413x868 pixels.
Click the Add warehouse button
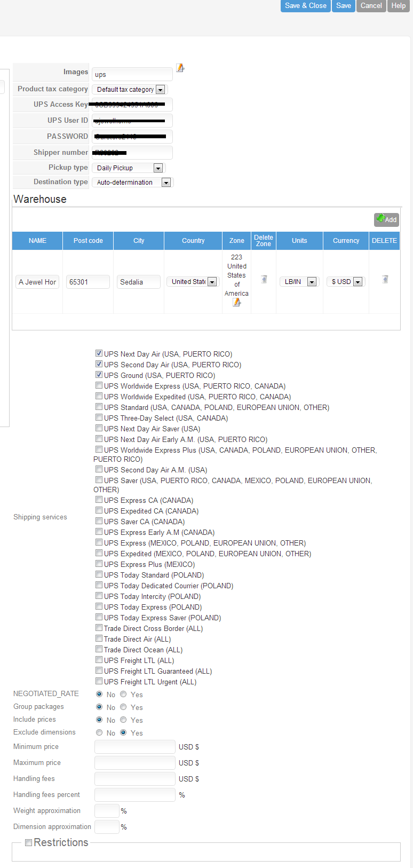point(386,219)
